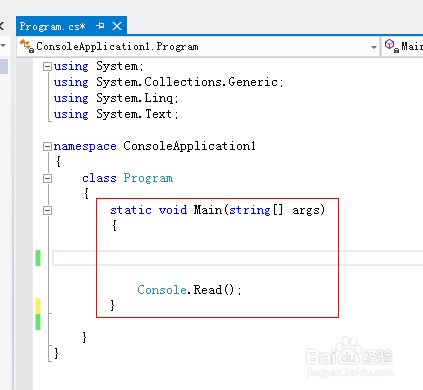The width and height of the screenshot is (423, 390).
Task: Open the Main member dropdown
Action: click(x=403, y=46)
